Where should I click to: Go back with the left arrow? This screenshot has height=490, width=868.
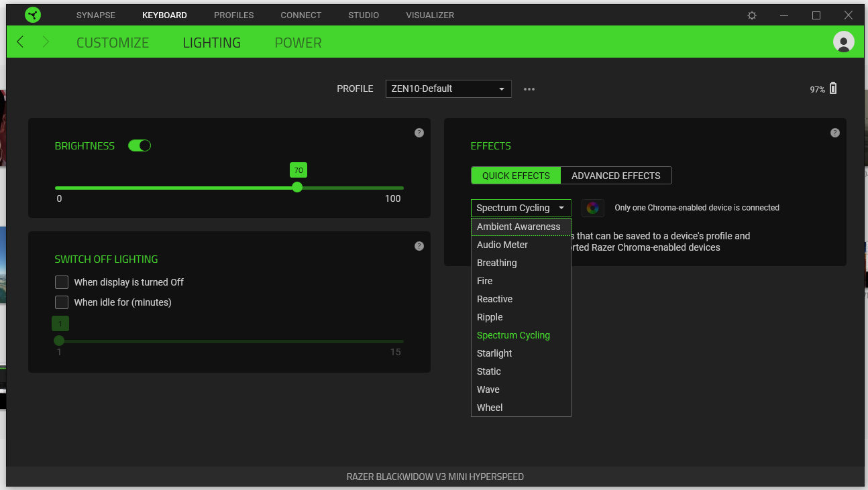click(x=20, y=42)
